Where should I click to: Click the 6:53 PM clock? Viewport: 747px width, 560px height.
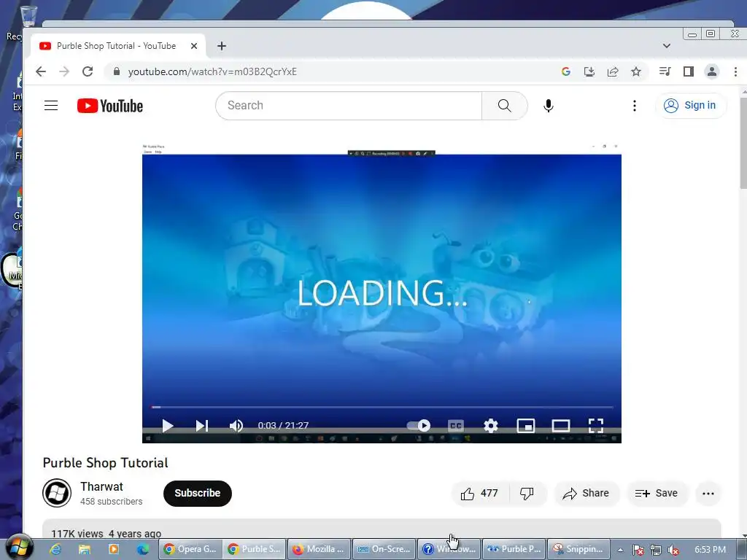[x=710, y=550]
